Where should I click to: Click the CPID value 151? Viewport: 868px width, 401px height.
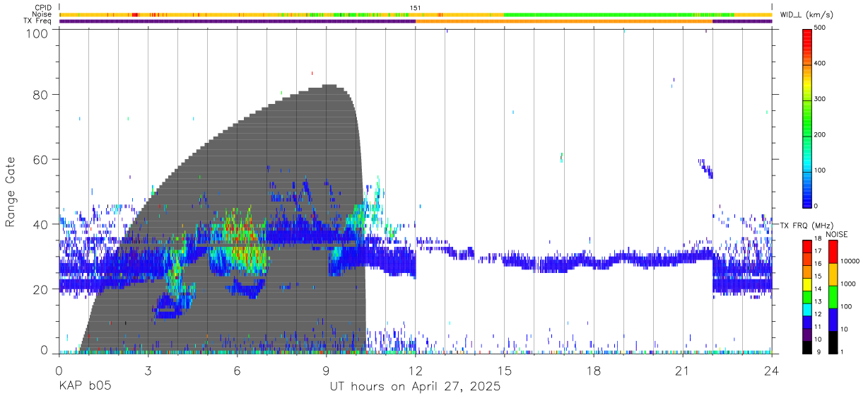coord(415,8)
